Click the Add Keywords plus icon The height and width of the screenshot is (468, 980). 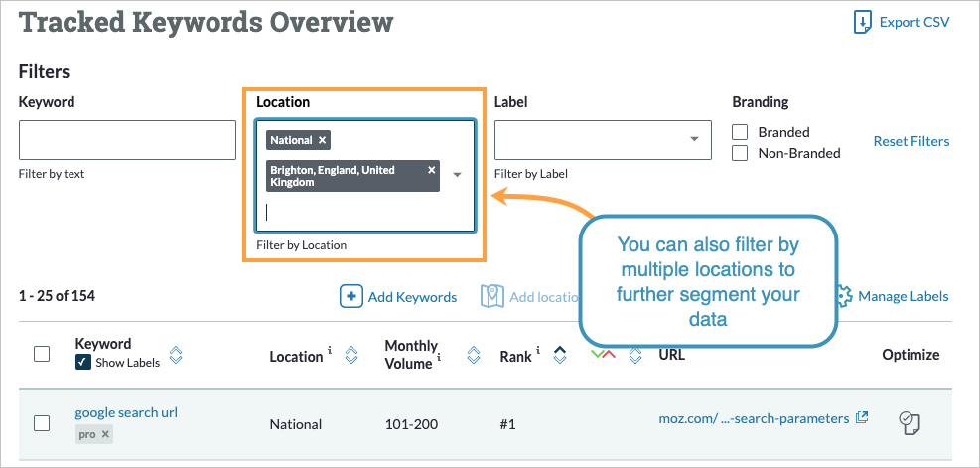351,296
